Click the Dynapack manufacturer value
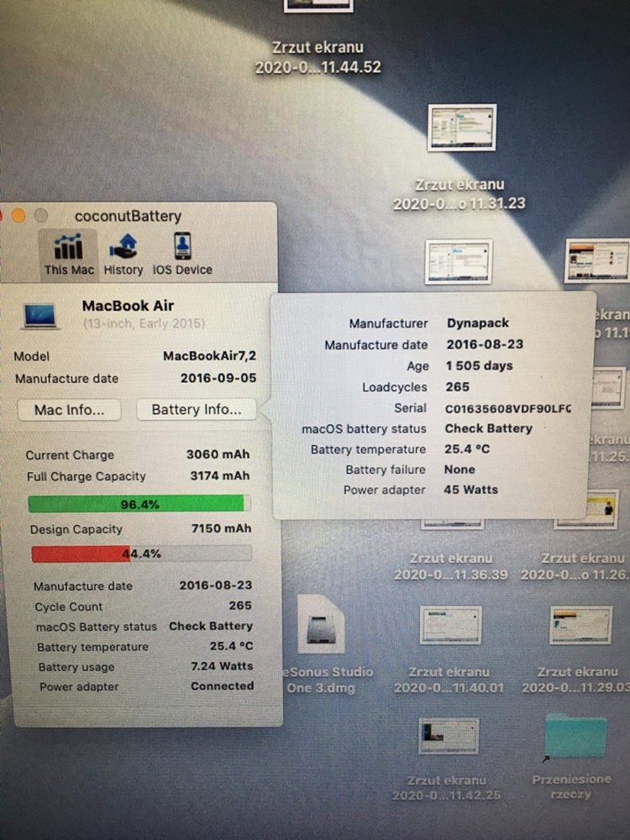 click(x=478, y=323)
